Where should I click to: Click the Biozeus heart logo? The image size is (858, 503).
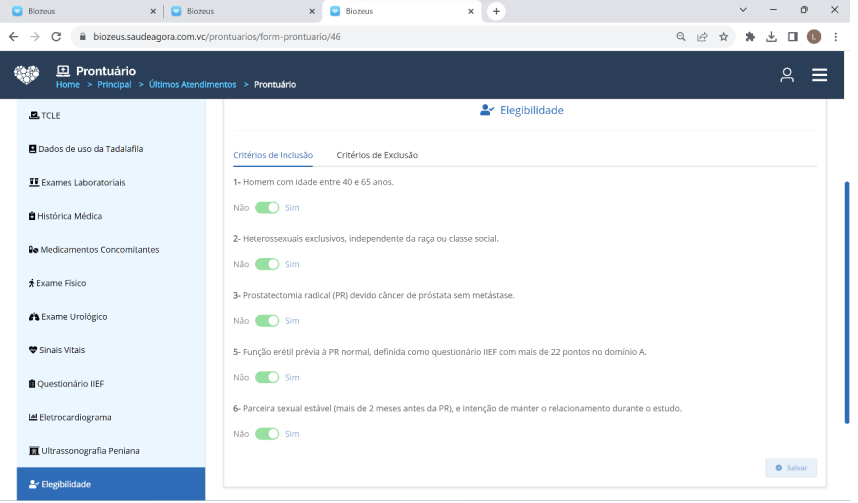tap(27, 75)
